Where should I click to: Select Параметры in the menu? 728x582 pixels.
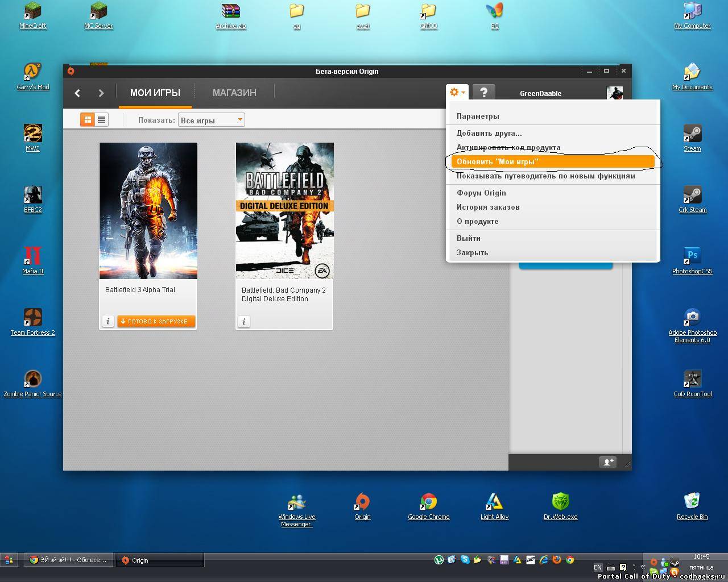coord(478,116)
